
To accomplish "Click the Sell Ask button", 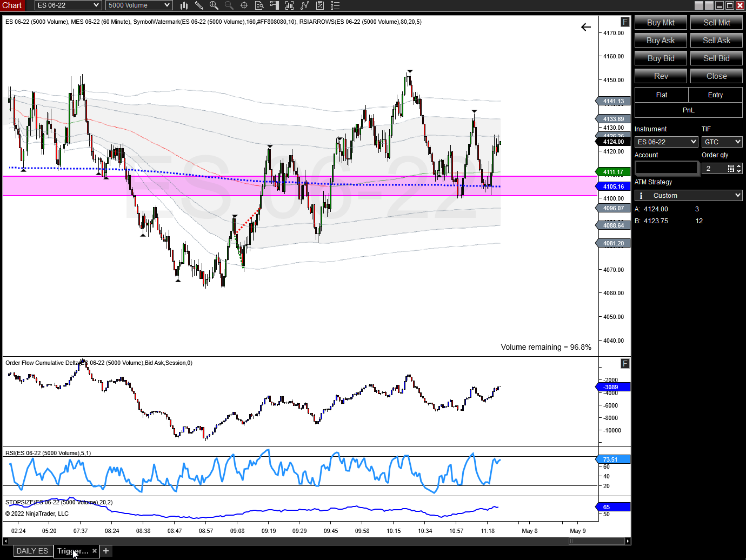I will (x=716, y=41).
